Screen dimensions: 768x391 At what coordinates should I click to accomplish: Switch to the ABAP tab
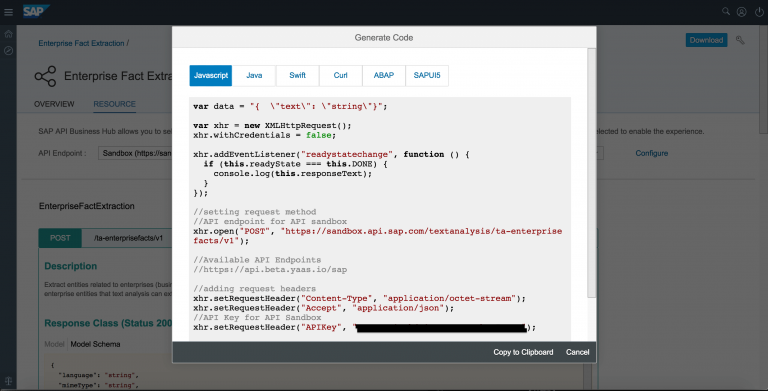pyautogui.click(x=384, y=75)
